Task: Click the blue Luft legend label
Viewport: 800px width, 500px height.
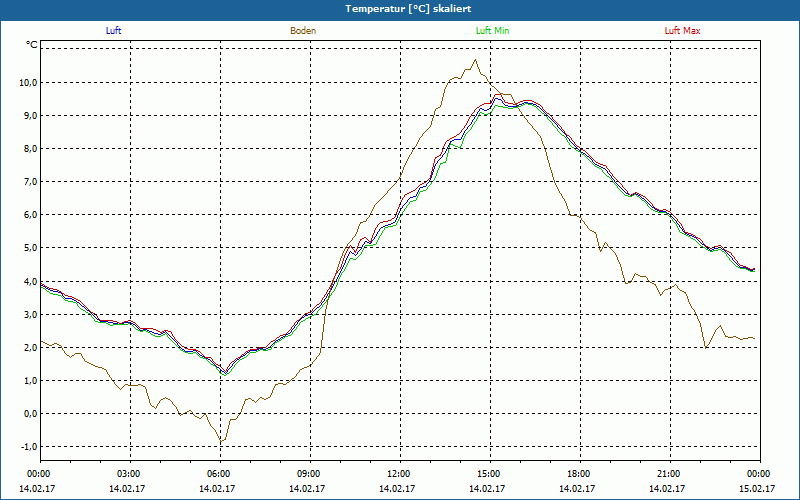Action: pos(113,31)
